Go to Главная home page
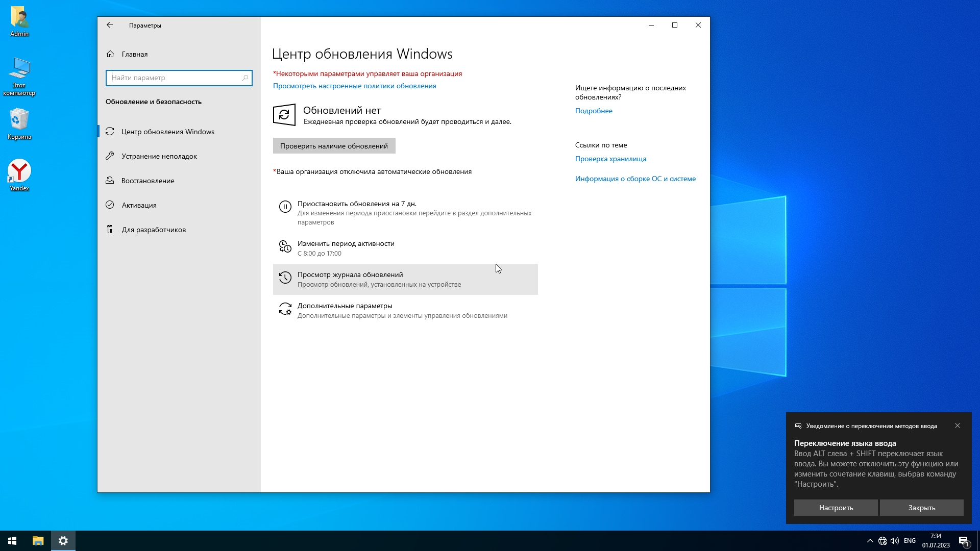This screenshot has width=980, height=551. click(134, 54)
